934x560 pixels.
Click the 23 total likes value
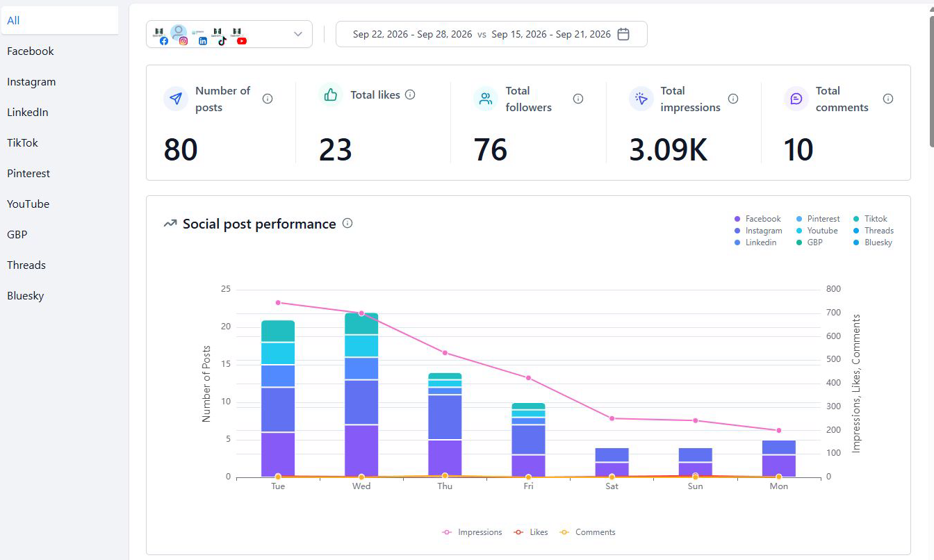336,149
